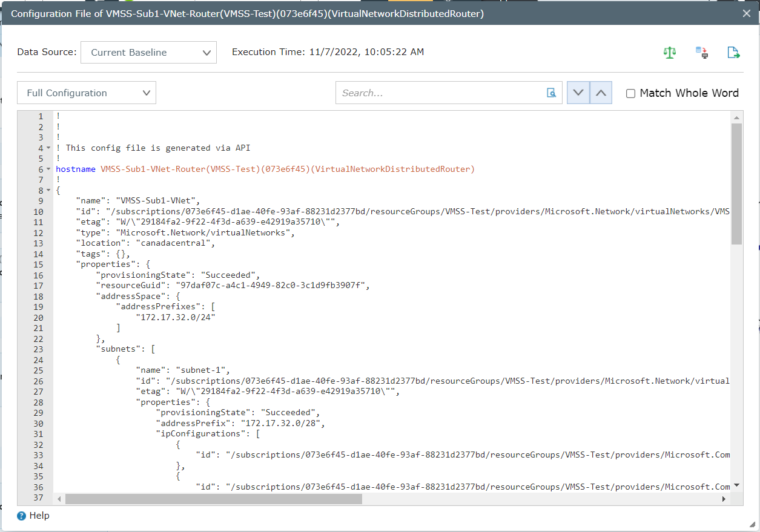The image size is (760, 532).
Task: Export the configuration file using the export icon
Action: 733,53
